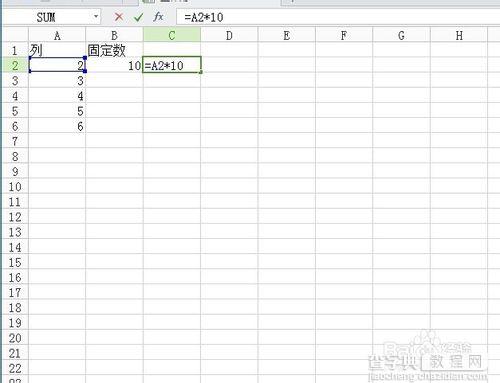Open the insert function fx dialog

[158, 17]
